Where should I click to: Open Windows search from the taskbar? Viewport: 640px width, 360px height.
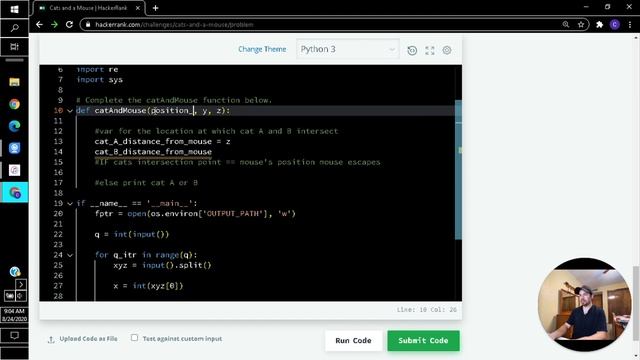(x=14, y=28)
